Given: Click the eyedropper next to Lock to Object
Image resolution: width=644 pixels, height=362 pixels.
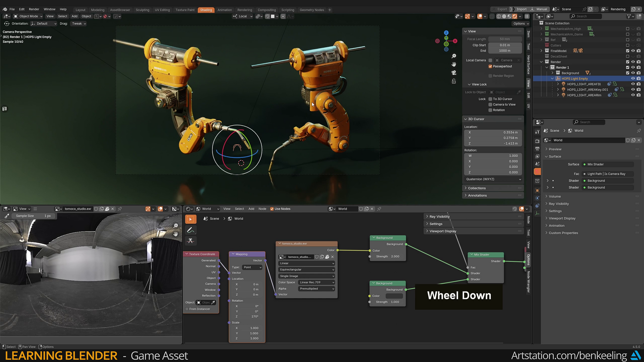Looking at the screenshot, I should (x=519, y=92).
